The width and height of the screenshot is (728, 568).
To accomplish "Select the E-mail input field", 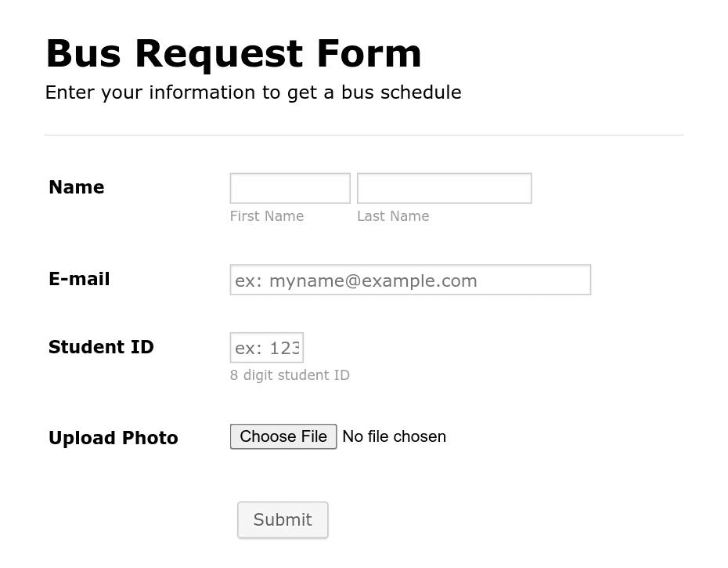I will click(x=409, y=280).
